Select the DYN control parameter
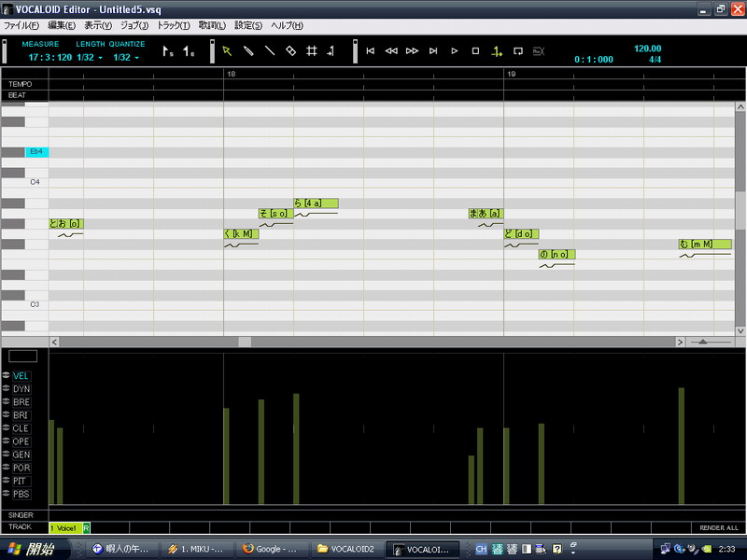This screenshot has width=747, height=560. 21,389
